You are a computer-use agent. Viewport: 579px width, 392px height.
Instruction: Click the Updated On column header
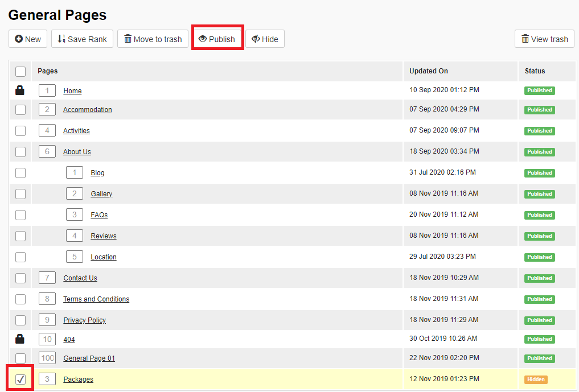tap(428, 71)
